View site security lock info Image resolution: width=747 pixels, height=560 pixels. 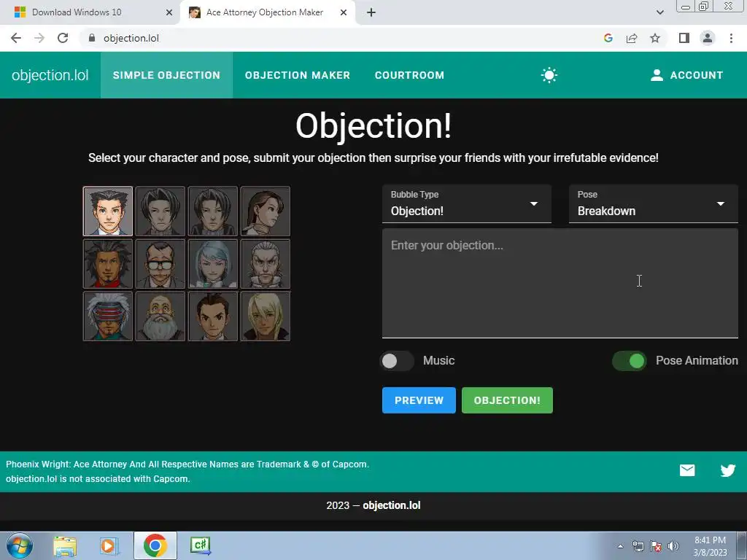click(x=92, y=38)
